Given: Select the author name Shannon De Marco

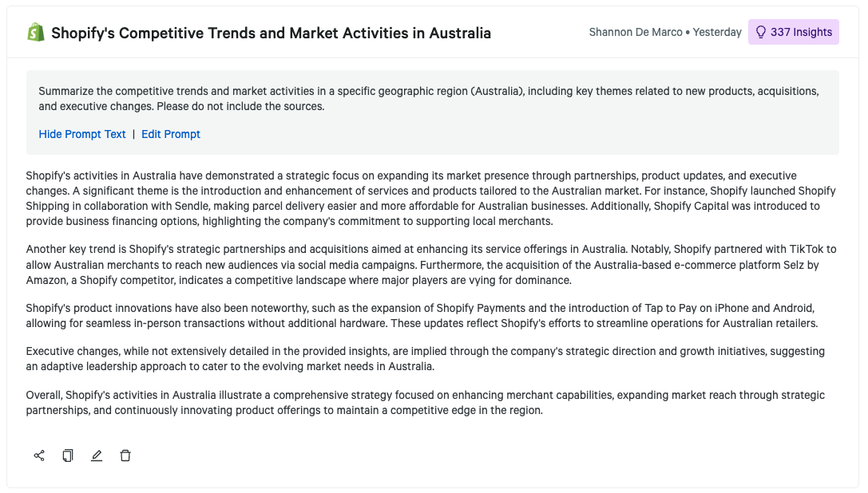Looking at the screenshot, I should (636, 33).
